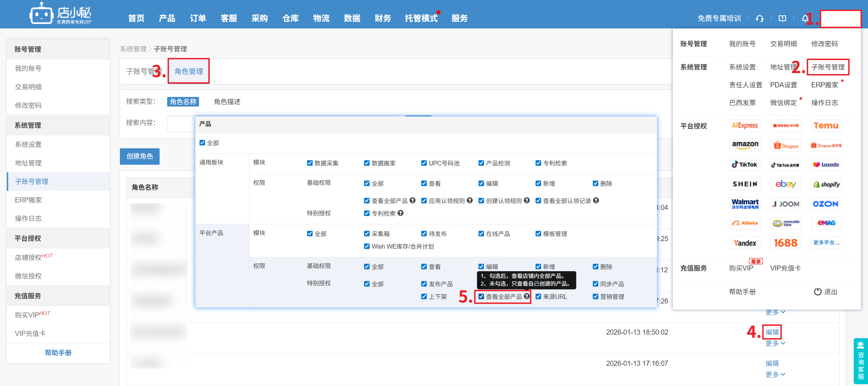The height and width of the screenshot is (386, 868).
Task: Toggle the 营销管理 permission checkbox
Action: 596,297
